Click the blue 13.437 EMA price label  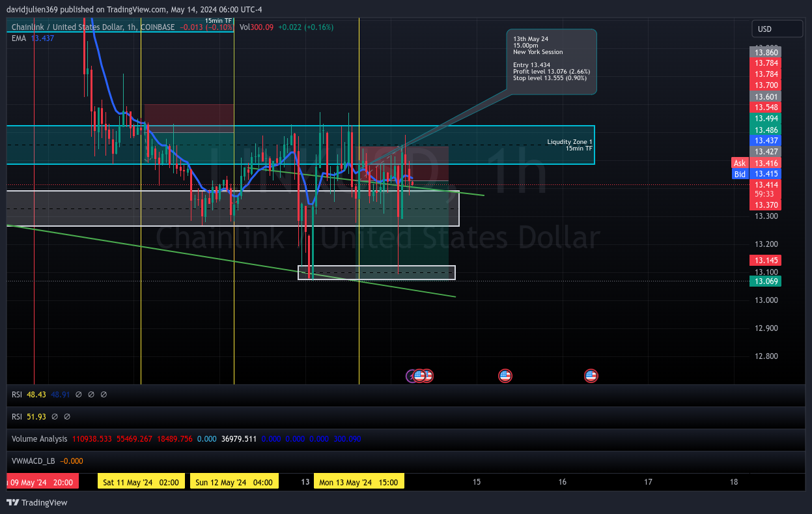pos(766,141)
